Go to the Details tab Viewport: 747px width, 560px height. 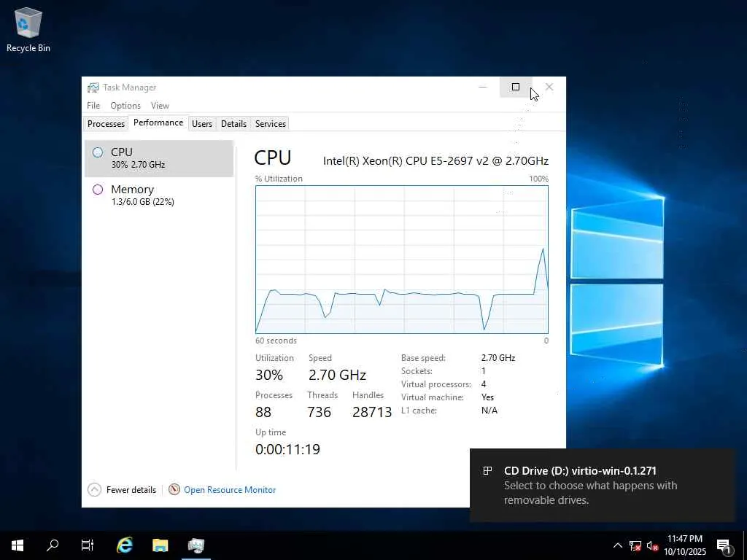233,123
